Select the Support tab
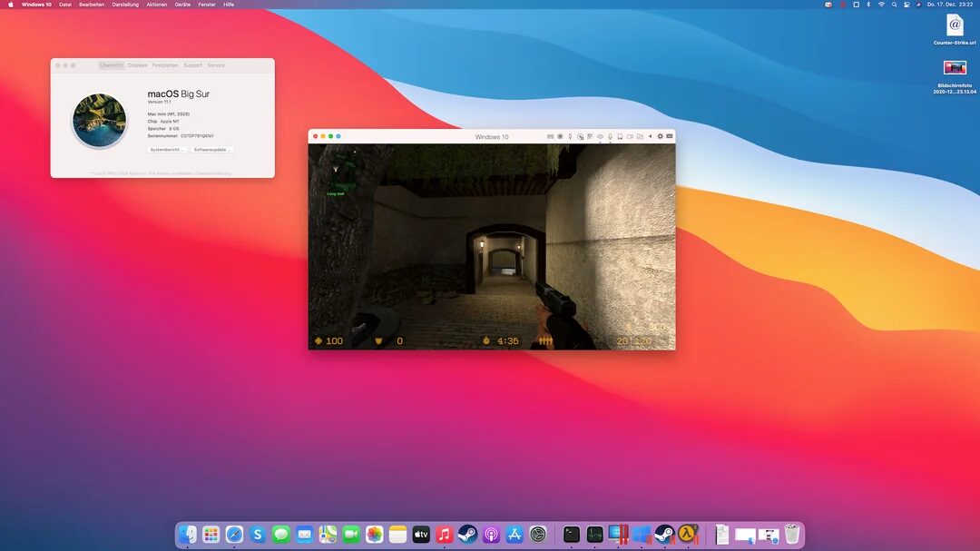The width and height of the screenshot is (980, 551). tap(192, 65)
